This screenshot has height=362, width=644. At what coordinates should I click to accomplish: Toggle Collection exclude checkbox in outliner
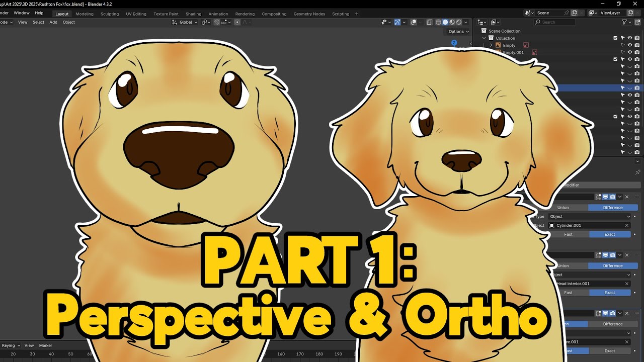[615, 38]
